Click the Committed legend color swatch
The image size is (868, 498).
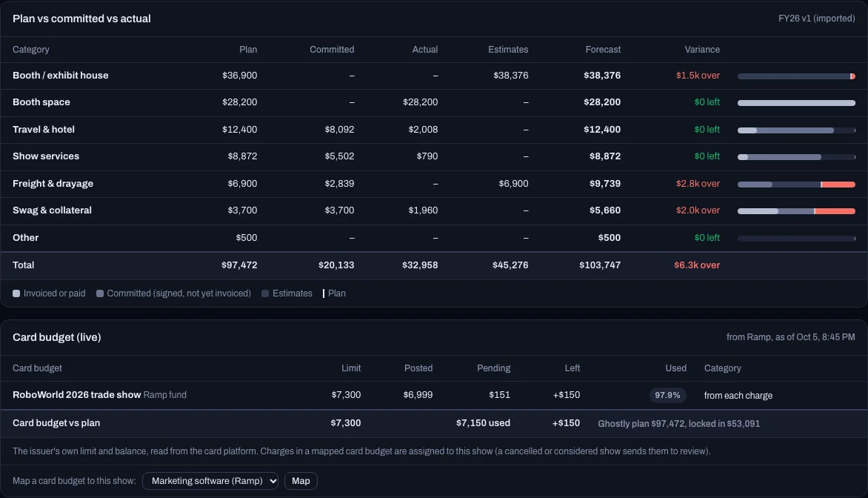[x=100, y=293]
